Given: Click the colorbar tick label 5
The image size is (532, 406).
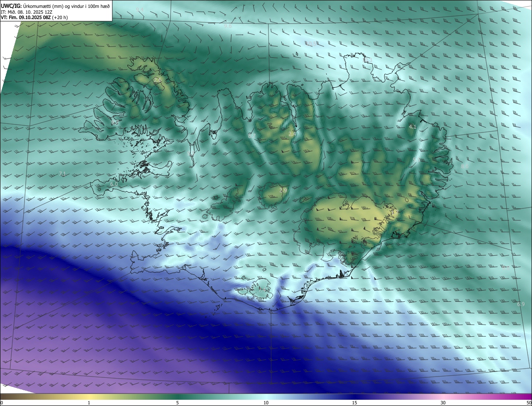Looking at the screenshot, I should [177, 403].
